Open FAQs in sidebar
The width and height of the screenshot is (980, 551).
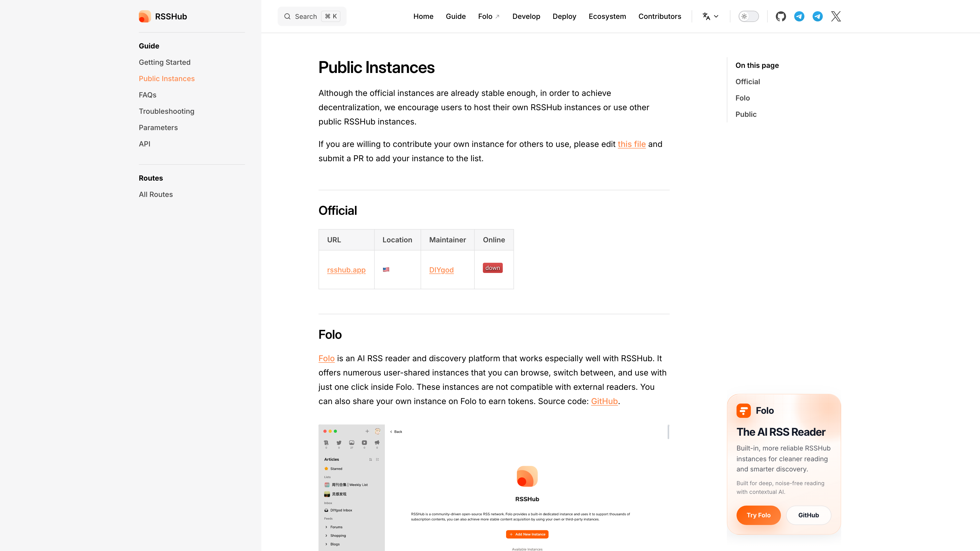pos(148,95)
